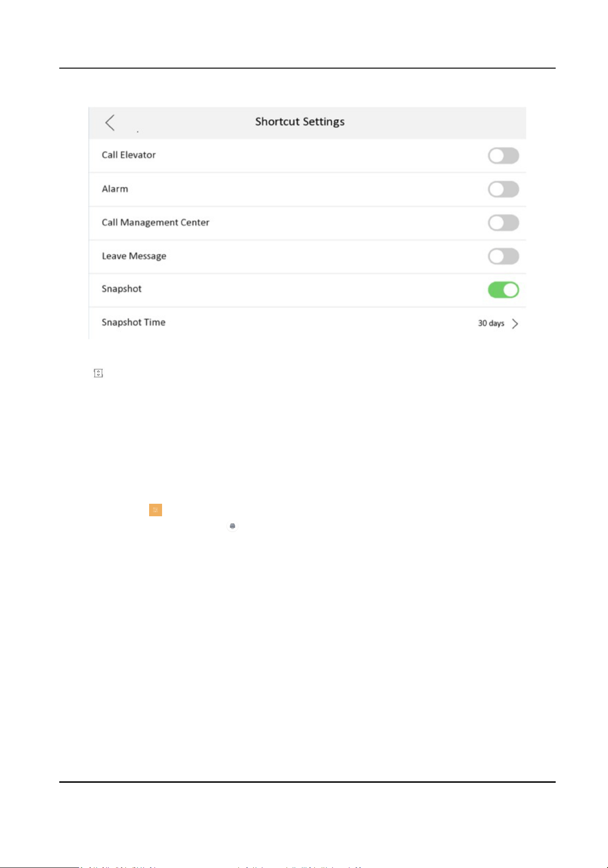This screenshot has height=868, width=608.
Task: Enable the Alarm shortcut switch
Action: point(503,189)
